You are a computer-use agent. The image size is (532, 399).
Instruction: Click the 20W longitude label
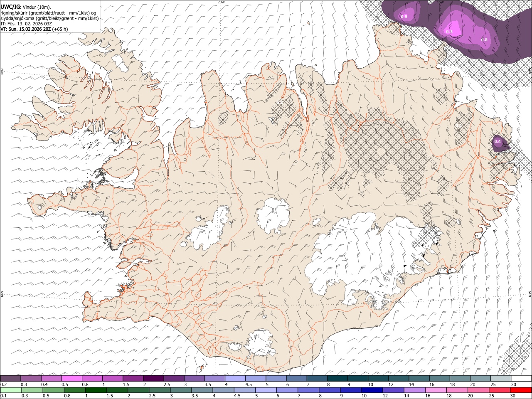[221, 2]
